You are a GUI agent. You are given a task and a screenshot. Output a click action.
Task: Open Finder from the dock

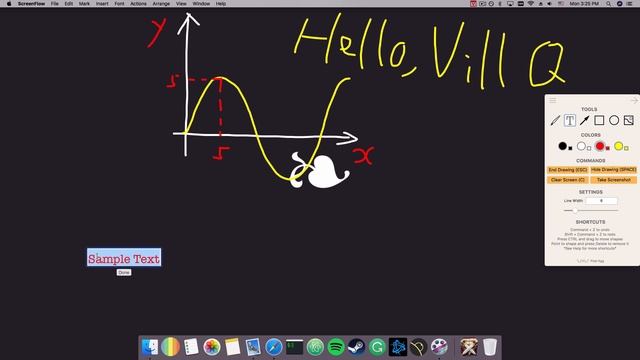point(150,347)
